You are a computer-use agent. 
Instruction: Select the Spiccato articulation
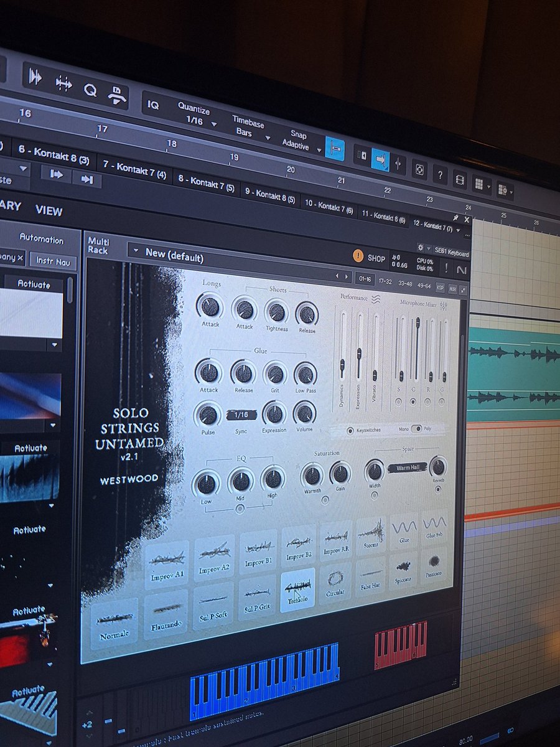click(x=403, y=570)
